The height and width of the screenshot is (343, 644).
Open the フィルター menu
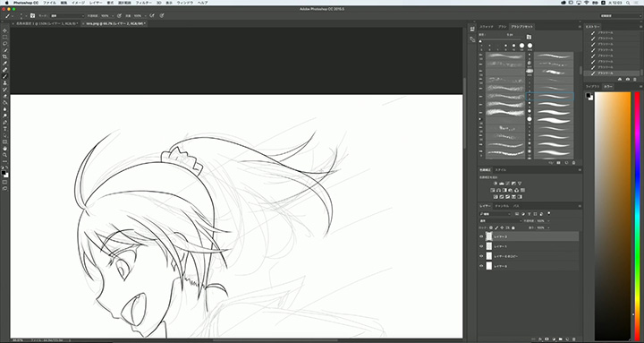click(144, 3)
